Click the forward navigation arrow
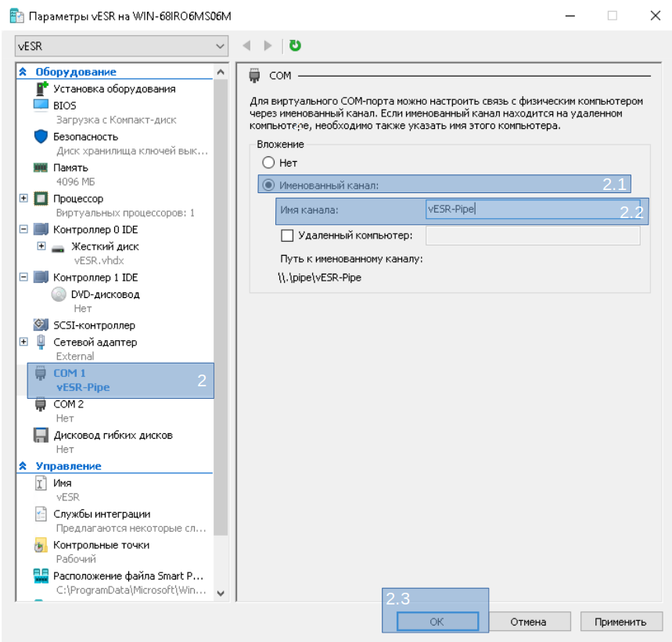 click(x=268, y=45)
